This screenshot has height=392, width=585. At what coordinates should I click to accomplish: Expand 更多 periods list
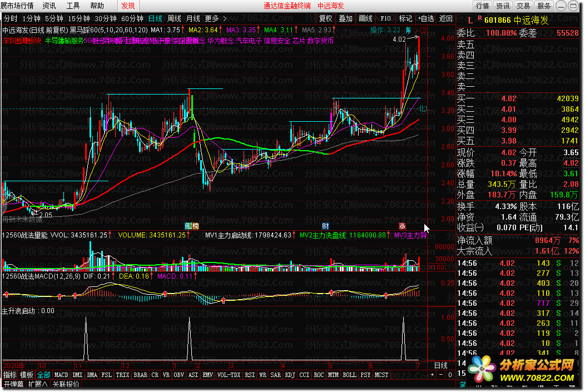pyautogui.click(x=216, y=18)
